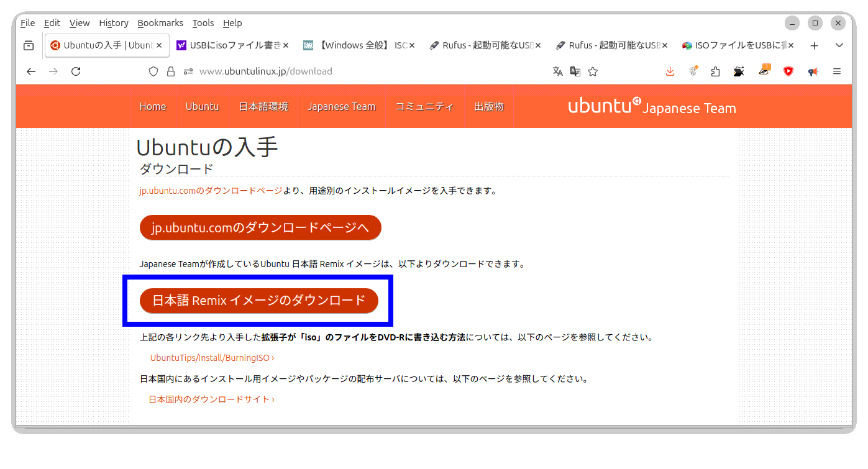This screenshot has width=868, height=469.
Task: Click the ダウンロード subheading text
Action: (176, 169)
